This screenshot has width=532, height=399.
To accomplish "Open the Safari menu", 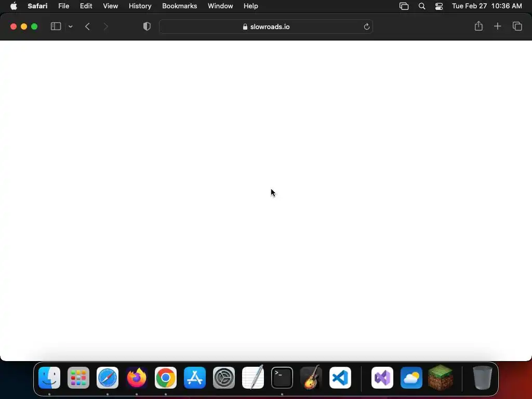I will point(37,6).
